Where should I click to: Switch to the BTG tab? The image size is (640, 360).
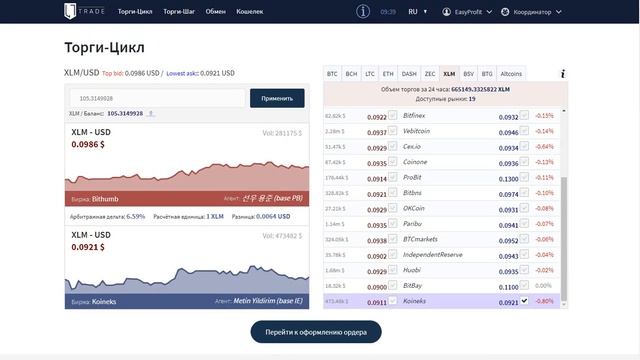tap(487, 74)
